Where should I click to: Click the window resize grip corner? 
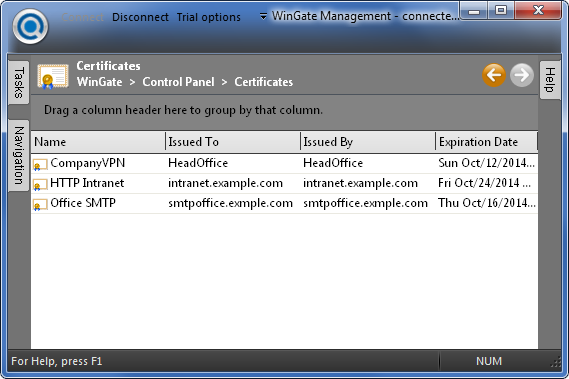[556, 362]
